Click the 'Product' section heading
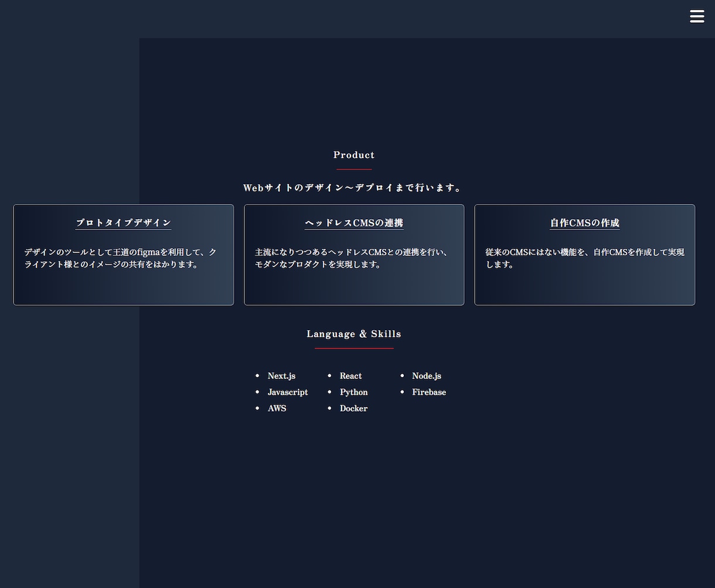The height and width of the screenshot is (588, 715). click(x=354, y=155)
